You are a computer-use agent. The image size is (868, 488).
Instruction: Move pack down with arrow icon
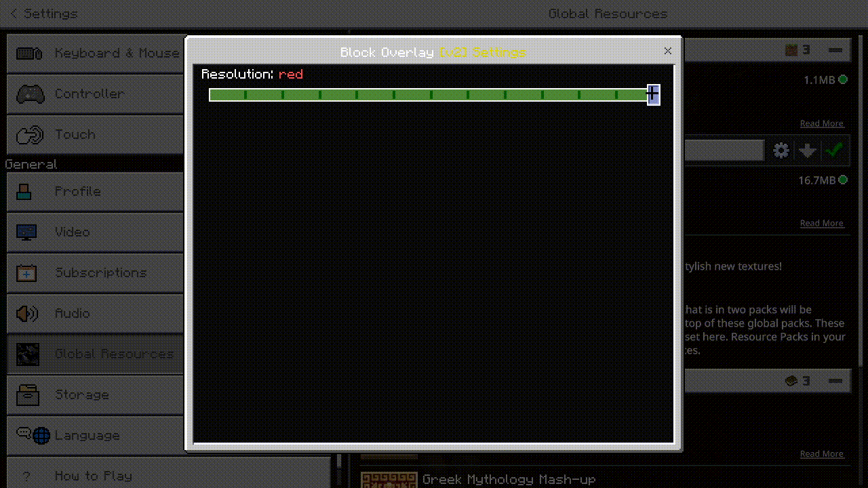click(807, 150)
